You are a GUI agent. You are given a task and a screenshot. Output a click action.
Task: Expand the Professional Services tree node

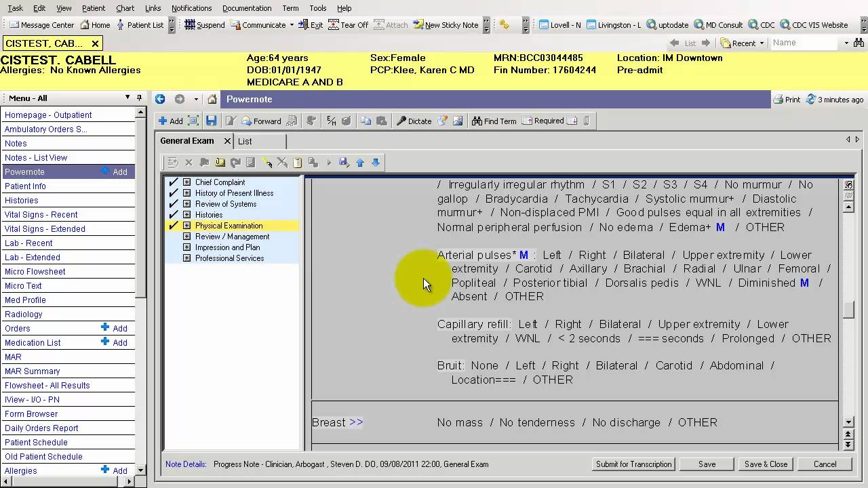[187, 258]
